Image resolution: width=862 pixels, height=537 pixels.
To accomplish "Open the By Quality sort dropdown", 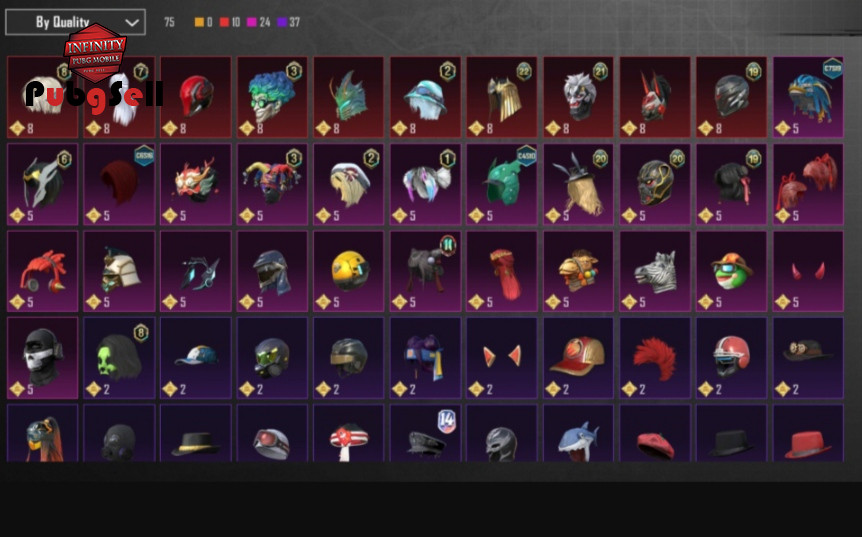I will coord(75,22).
